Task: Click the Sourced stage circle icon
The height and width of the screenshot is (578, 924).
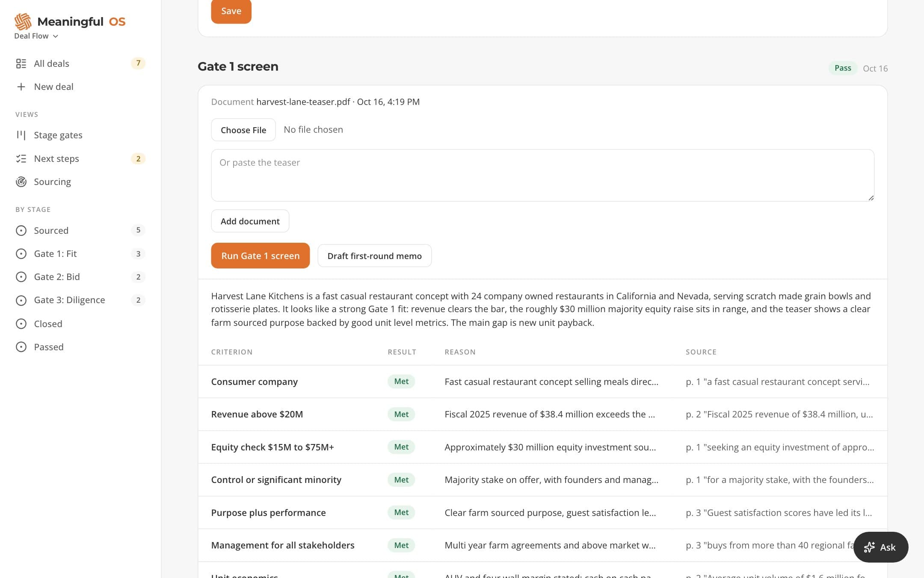Action: click(21, 230)
